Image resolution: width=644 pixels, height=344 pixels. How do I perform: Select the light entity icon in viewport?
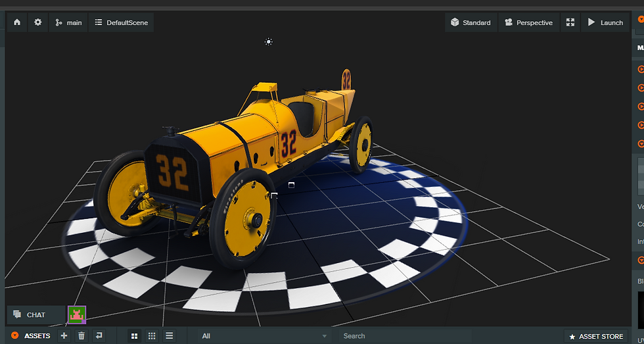(268, 41)
